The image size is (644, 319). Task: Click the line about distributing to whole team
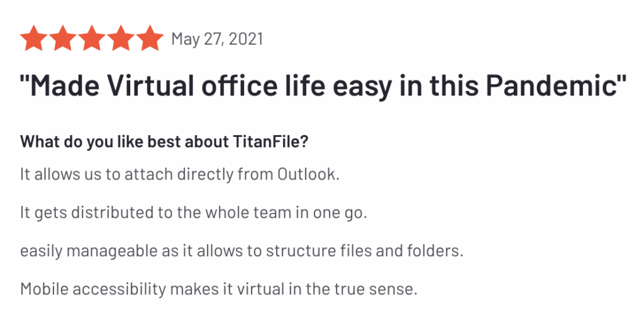click(193, 213)
